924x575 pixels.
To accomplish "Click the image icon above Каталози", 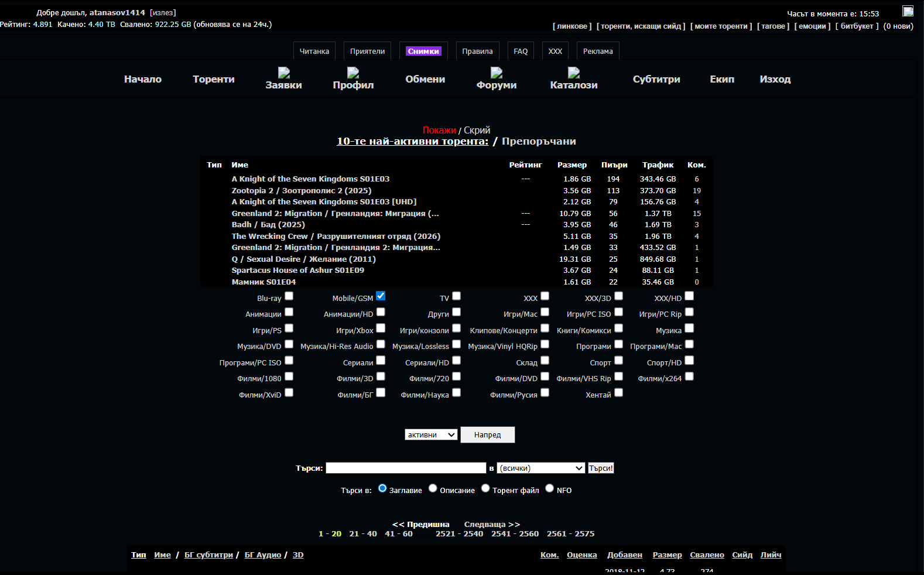I will 574,73.
